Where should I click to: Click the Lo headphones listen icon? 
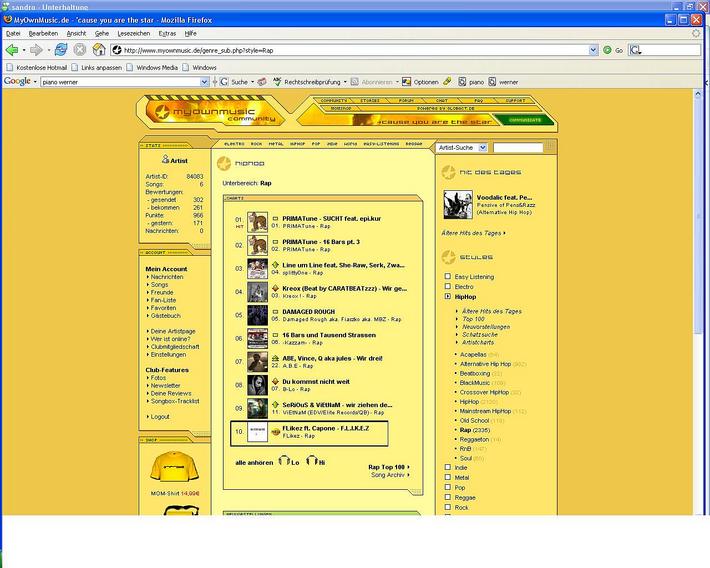[x=285, y=461]
